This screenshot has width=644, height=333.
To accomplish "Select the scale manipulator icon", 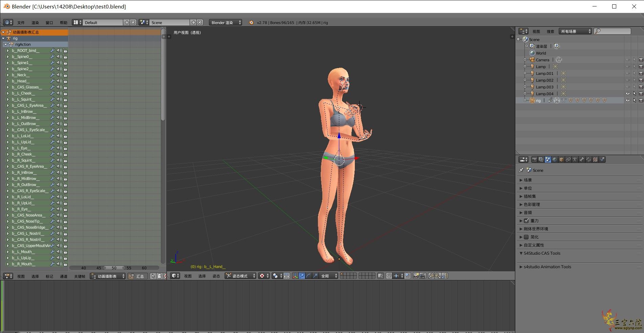I will point(315,276).
